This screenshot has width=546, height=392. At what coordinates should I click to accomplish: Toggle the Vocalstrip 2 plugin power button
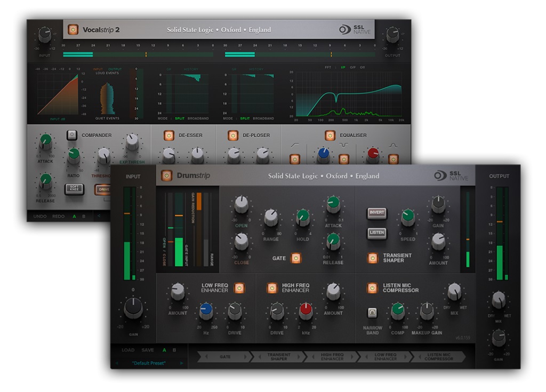(x=73, y=30)
